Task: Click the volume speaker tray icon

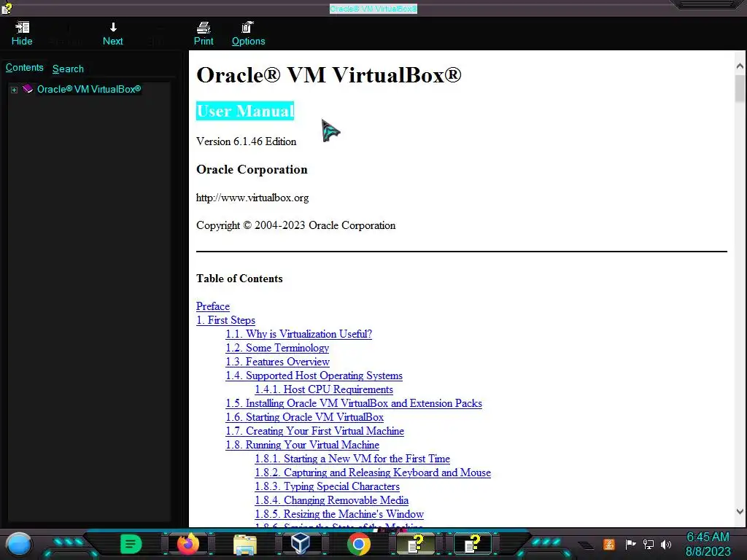Action: point(666,544)
